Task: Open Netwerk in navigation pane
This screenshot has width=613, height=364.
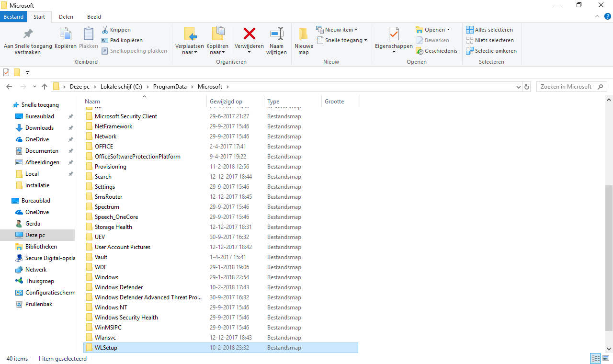Action: tap(36, 270)
